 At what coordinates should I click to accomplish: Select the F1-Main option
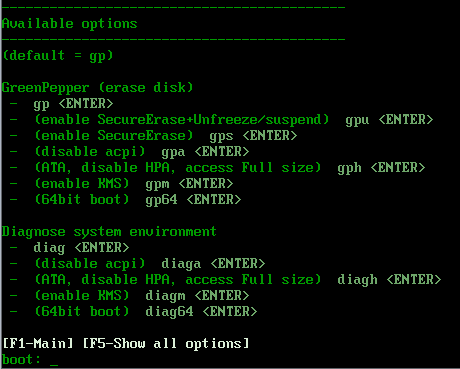pyautogui.click(x=38, y=343)
